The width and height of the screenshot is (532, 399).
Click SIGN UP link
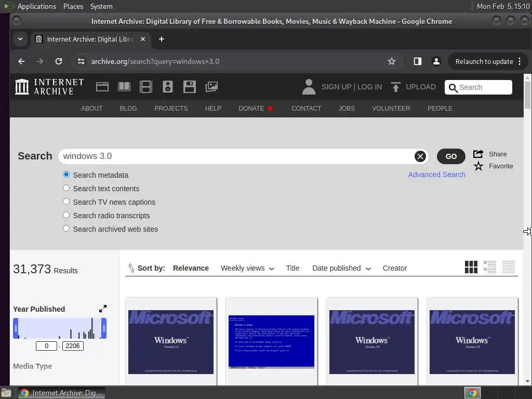[x=337, y=87]
